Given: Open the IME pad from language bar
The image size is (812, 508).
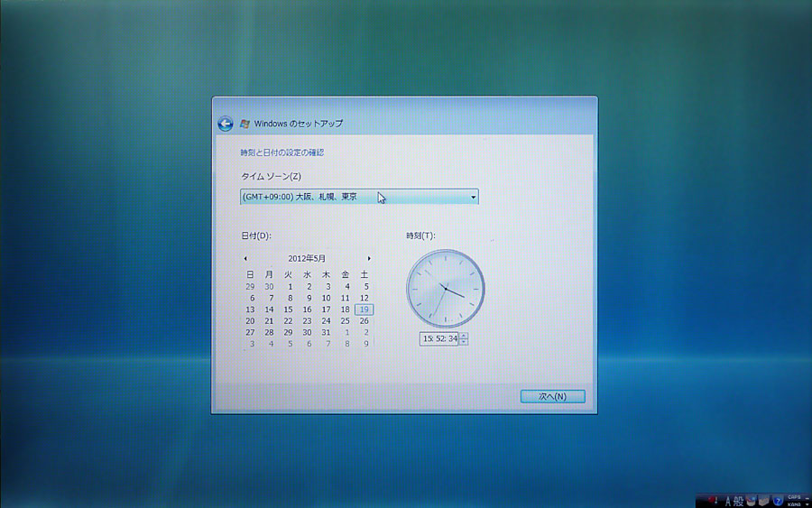Looking at the screenshot, I should pos(751,501).
